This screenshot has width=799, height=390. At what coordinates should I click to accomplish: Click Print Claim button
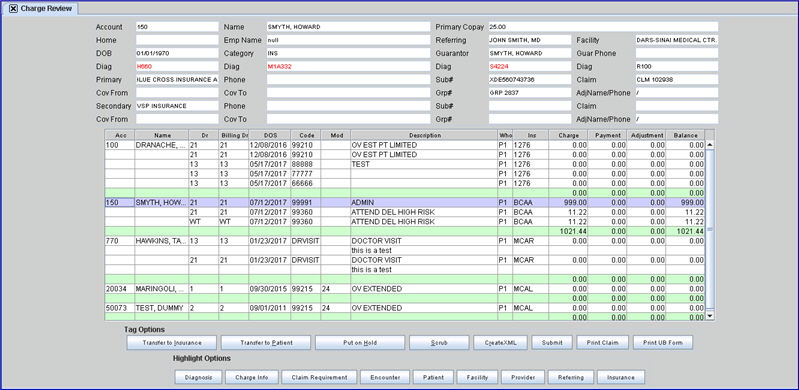(603, 343)
